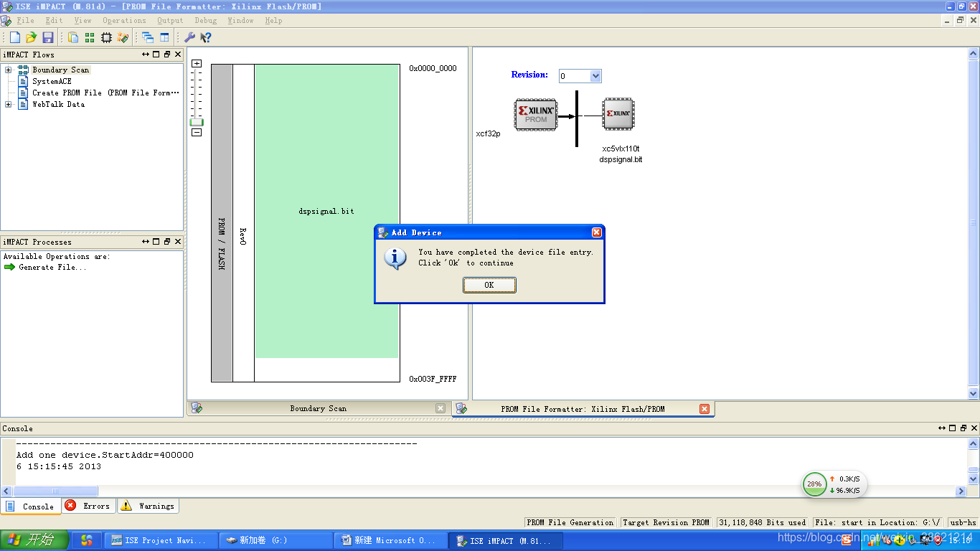Click the '31,118,848 Bits used' status entry
Viewport: 980px width, 551px height.
pos(763,522)
